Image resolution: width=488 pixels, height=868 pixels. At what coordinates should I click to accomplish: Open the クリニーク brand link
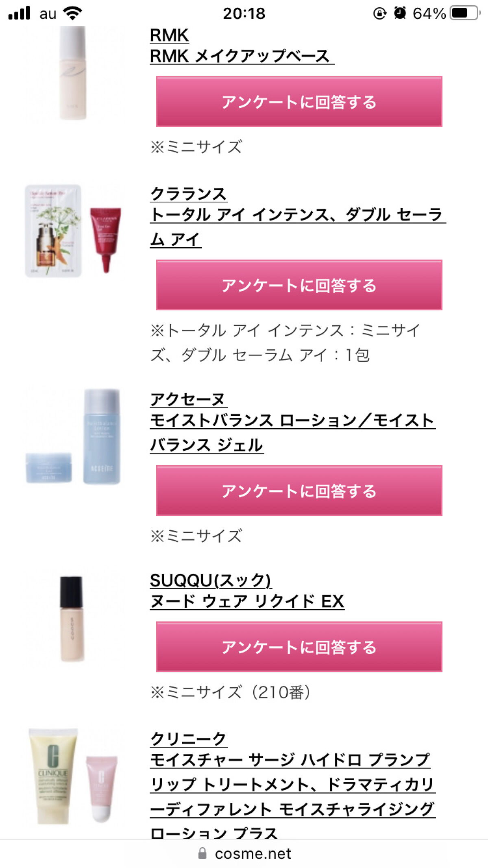(x=188, y=739)
